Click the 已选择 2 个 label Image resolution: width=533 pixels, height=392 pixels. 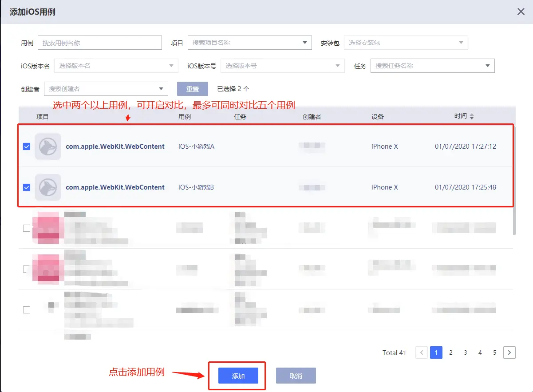233,89
